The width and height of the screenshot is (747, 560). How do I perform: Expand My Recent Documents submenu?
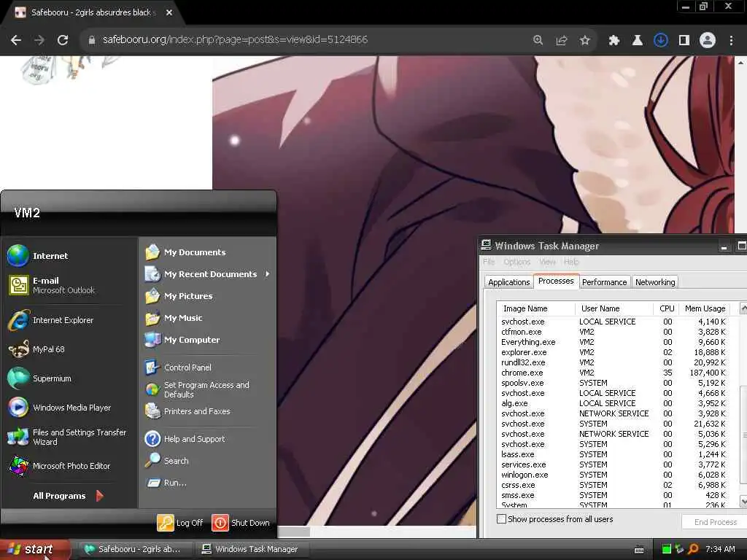(x=207, y=274)
